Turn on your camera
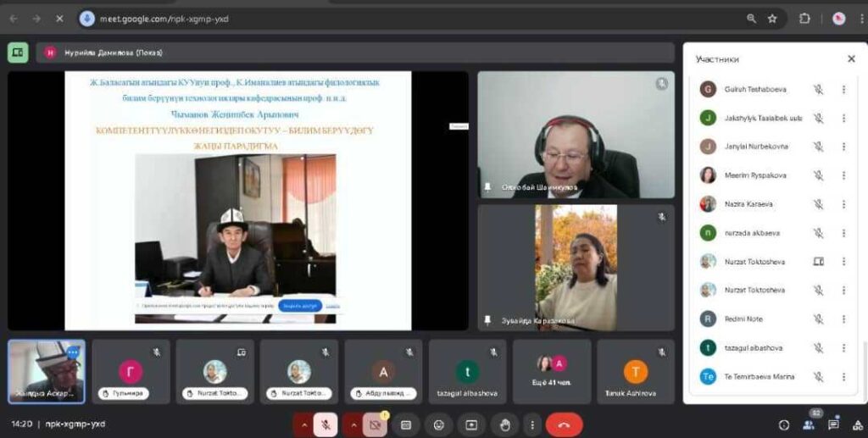The image size is (868, 438). coord(376,424)
